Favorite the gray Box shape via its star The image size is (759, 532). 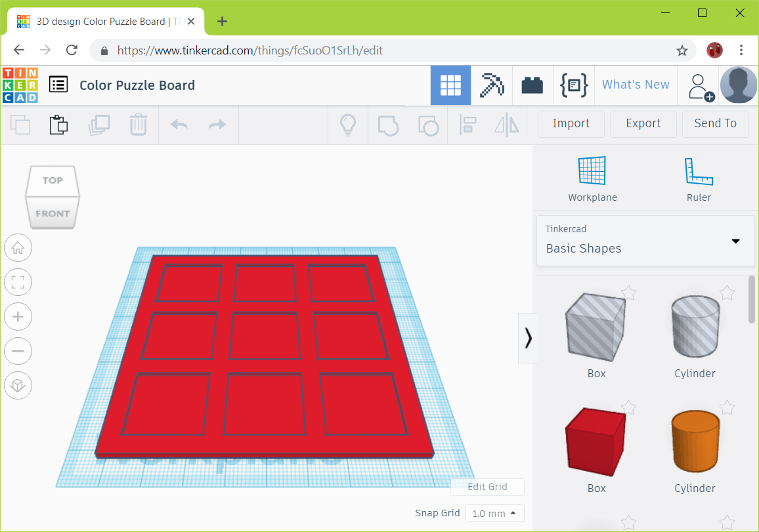tap(629, 293)
